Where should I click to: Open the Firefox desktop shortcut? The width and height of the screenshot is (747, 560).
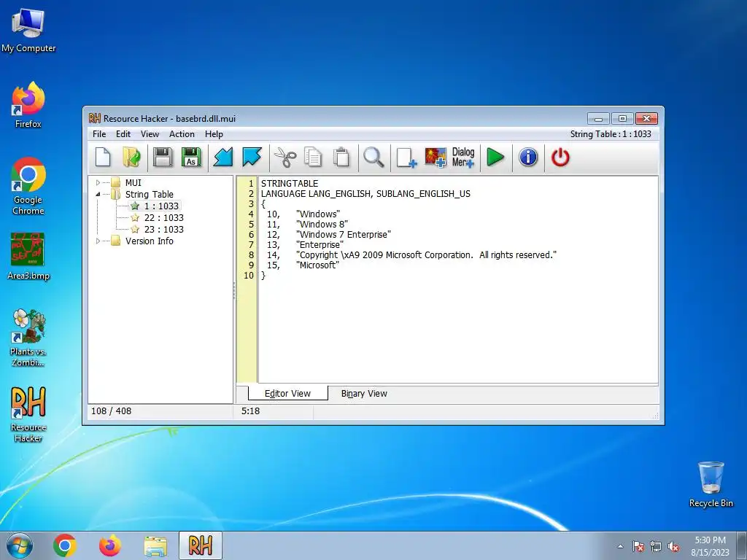28,106
